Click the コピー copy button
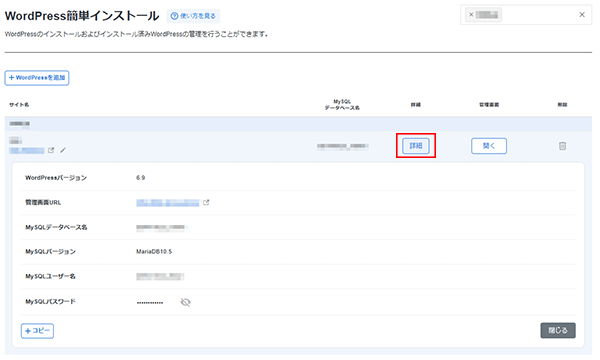This screenshot has width=600, height=360. [37, 331]
